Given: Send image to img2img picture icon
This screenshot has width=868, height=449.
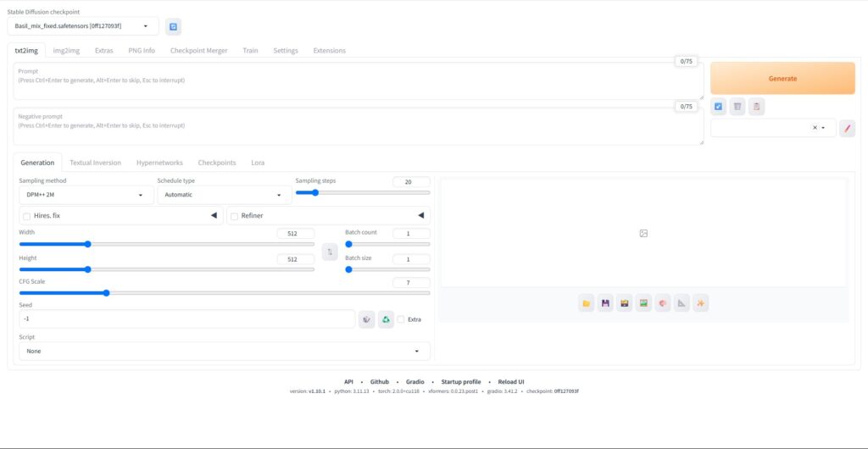Looking at the screenshot, I should 643,303.
